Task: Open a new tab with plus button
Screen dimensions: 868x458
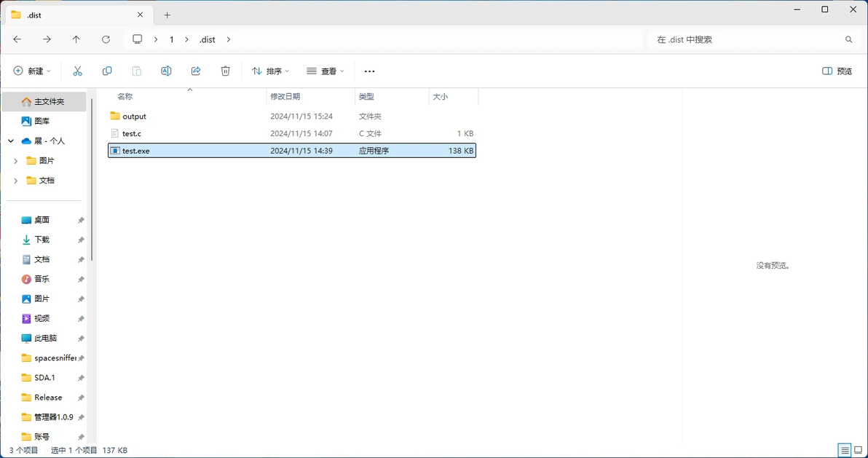Action: coord(167,15)
